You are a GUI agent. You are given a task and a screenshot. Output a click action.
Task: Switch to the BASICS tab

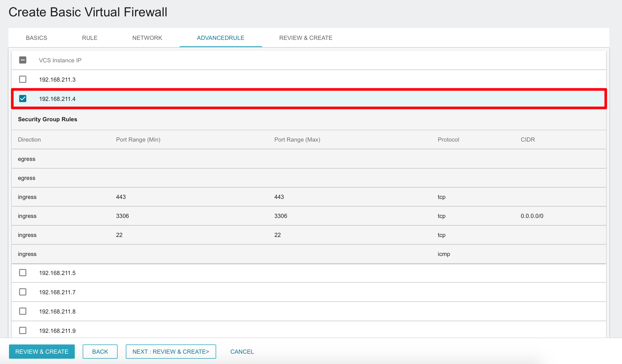click(36, 38)
